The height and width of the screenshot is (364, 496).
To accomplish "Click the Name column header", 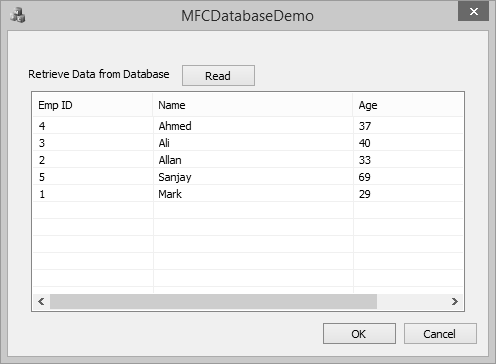I will tap(253, 105).
